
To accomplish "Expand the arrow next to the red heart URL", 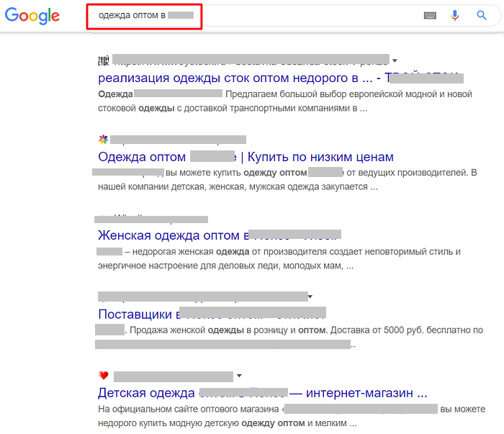I will pos(238,376).
